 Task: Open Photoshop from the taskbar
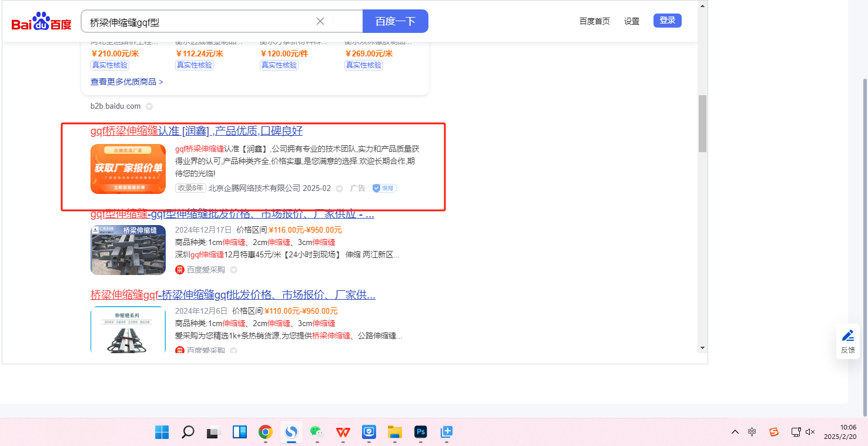(x=420, y=432)
